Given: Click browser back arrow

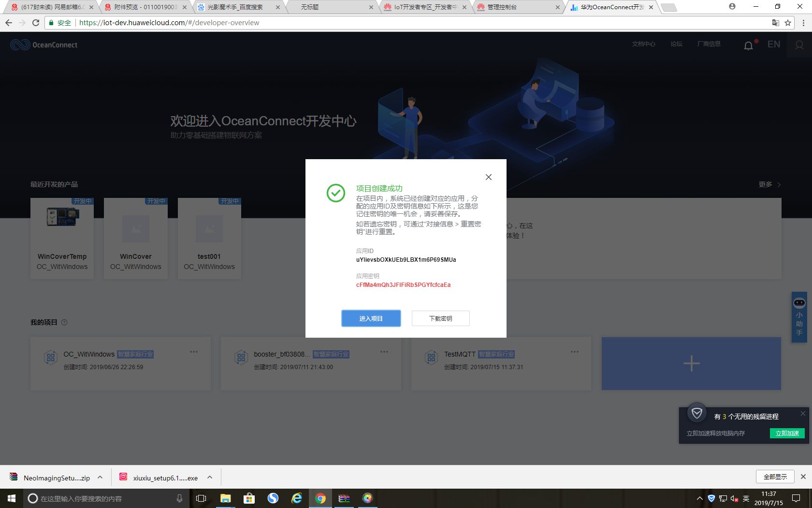Looking at the screenshot, I should (x=9, y=23).
